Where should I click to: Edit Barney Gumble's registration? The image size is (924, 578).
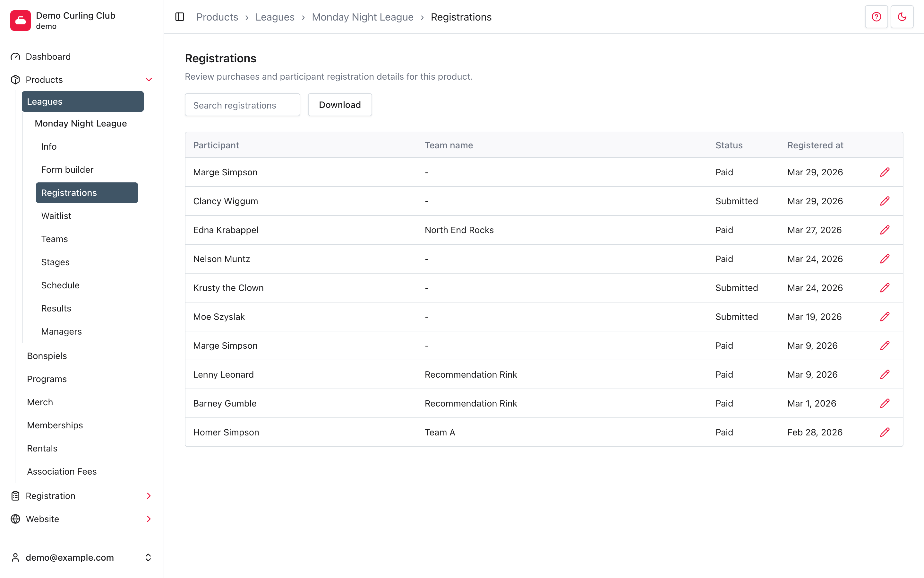885,403
